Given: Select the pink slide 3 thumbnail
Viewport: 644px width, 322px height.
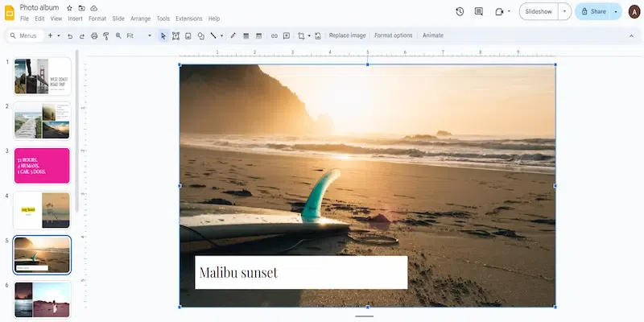Looking at the screenshot, I should [x=42, y=165].
